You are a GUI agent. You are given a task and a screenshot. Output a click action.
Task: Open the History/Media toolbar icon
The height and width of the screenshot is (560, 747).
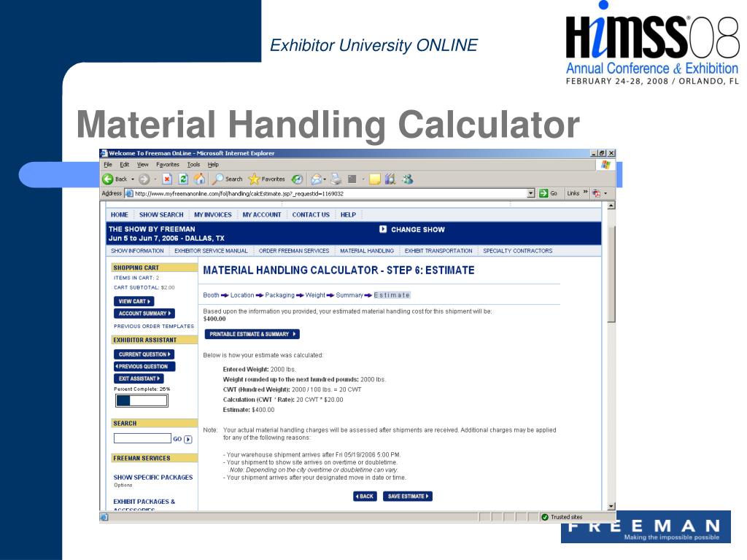(x=298, y=179)
